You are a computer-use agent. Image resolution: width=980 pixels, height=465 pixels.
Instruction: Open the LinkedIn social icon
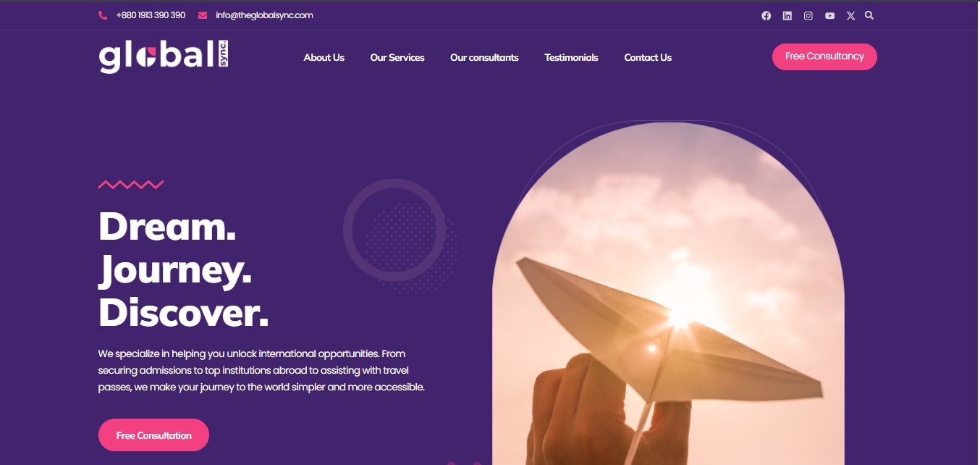(x=787, y=15)
